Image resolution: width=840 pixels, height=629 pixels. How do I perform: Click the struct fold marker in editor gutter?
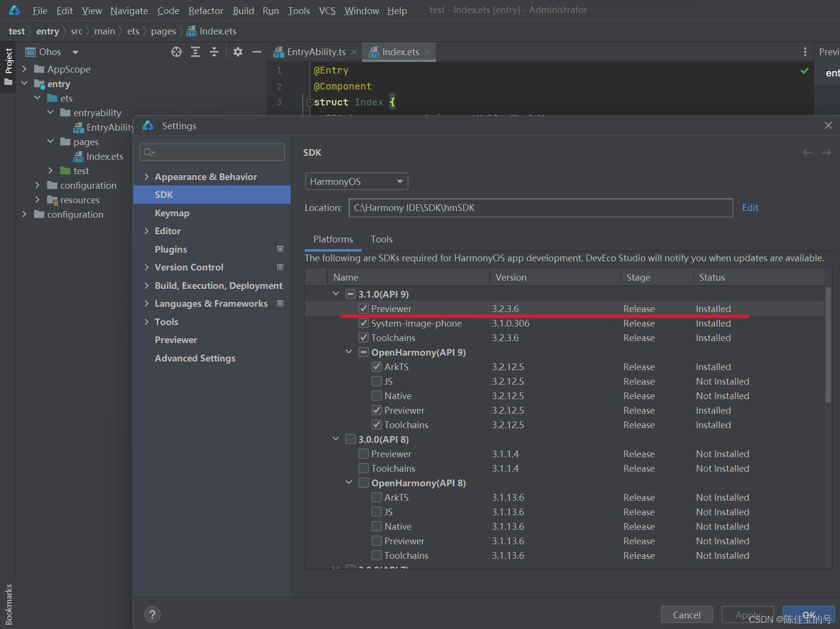(310, 103)
